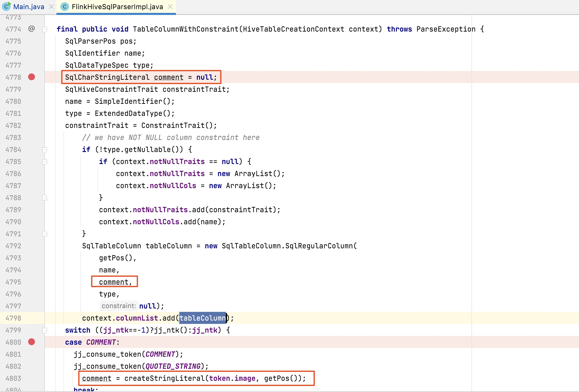This screenshot has height=392, width=579.
Task: Click the SqlRegularColumn constructor reference
Action: [x=319, y=246]
